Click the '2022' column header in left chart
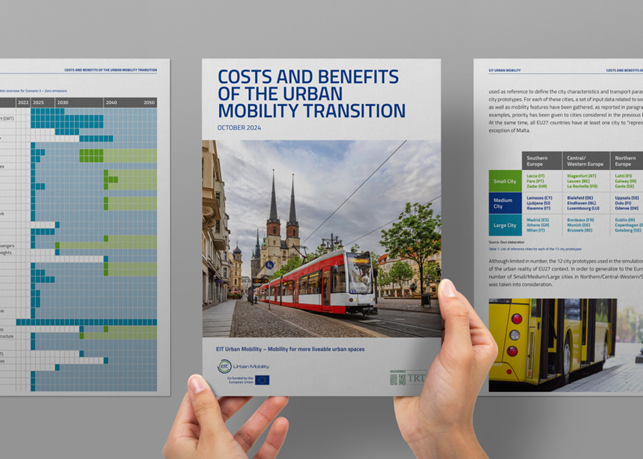The image size is (643, 459). [23, 103]
